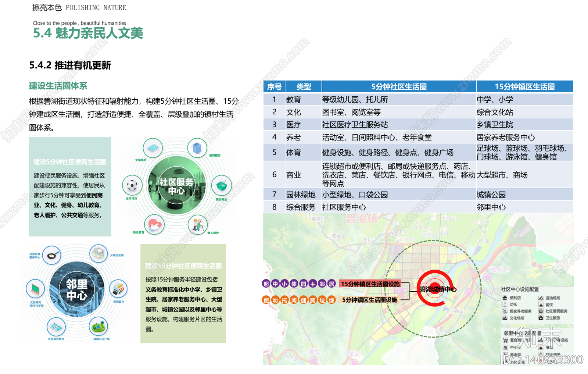Image resolution: width=588 pixels, height=374 pixels.
Task: Click the elderly couple icon labeled 老人看护
Action: tap(198, 224)
